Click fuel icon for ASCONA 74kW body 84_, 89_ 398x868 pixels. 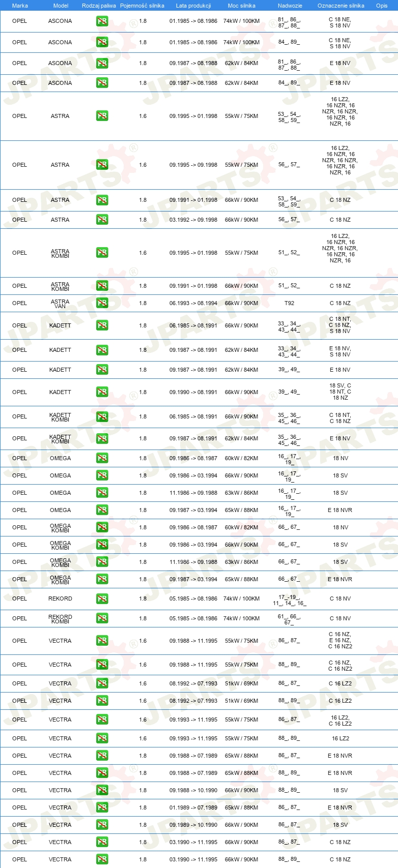[102, 42]
